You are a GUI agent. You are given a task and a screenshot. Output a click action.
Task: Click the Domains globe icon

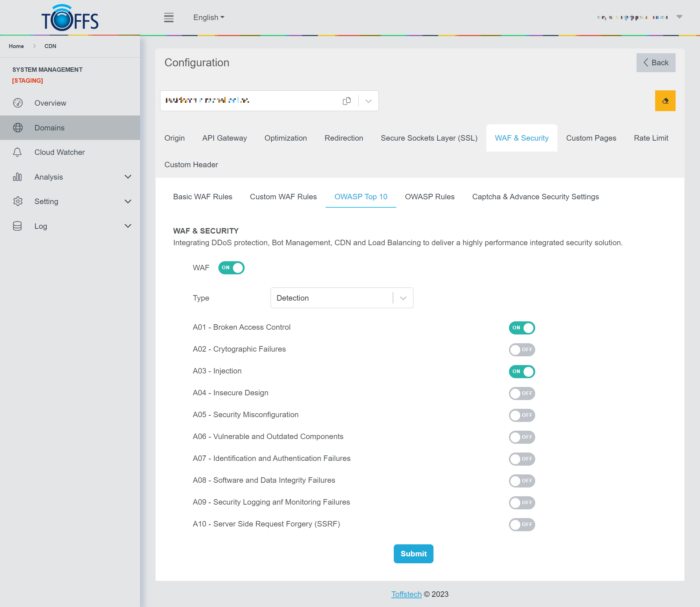coord(17,128)
